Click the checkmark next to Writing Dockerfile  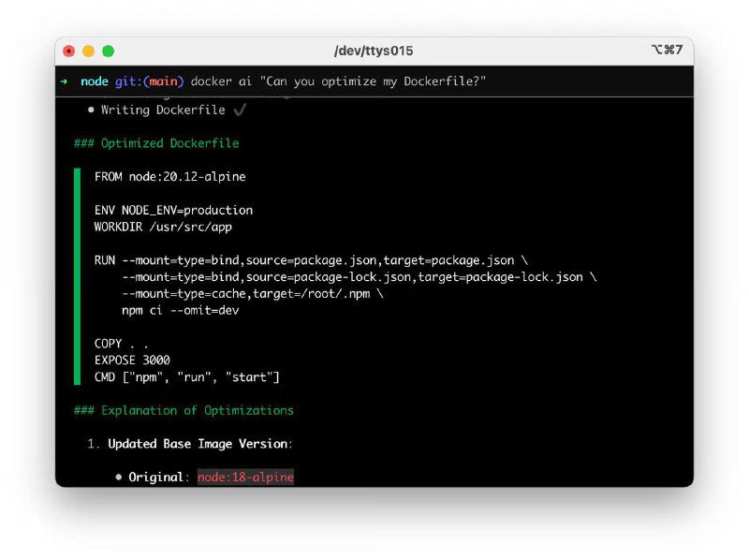pos(241,110)
